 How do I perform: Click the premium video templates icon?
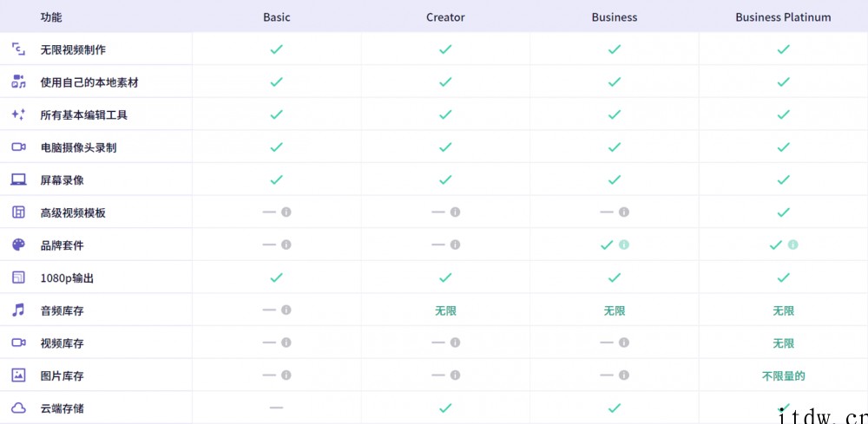(19, 212)
